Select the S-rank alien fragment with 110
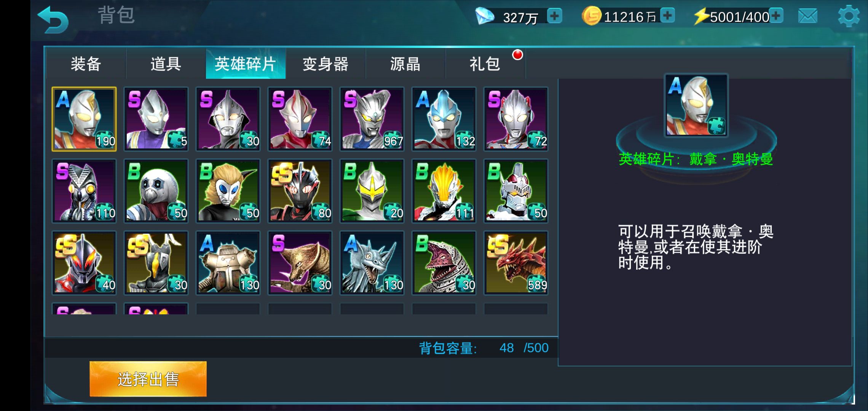 (84, 191)
